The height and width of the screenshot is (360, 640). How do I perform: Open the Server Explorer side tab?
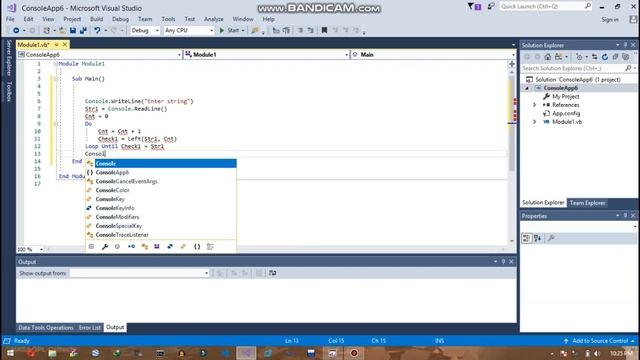[x=8, y=58]
